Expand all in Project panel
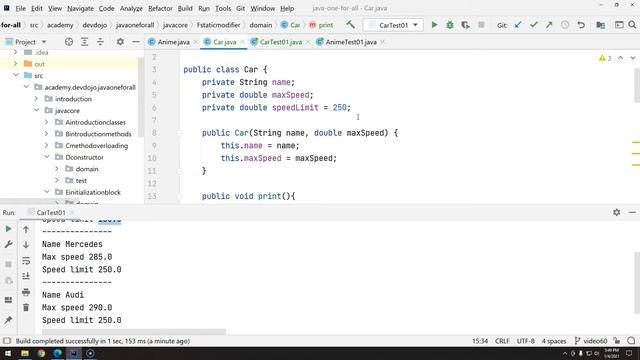 (84, 42)
